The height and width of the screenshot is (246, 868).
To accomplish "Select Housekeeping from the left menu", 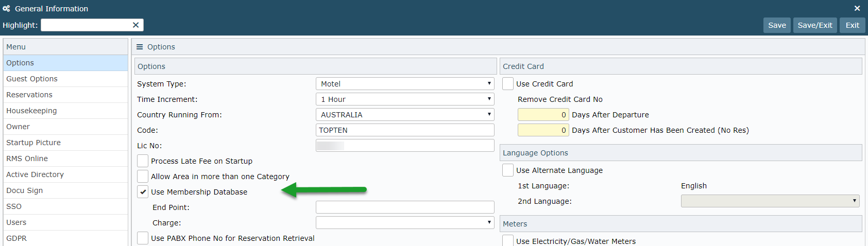I will click(31, 111).
